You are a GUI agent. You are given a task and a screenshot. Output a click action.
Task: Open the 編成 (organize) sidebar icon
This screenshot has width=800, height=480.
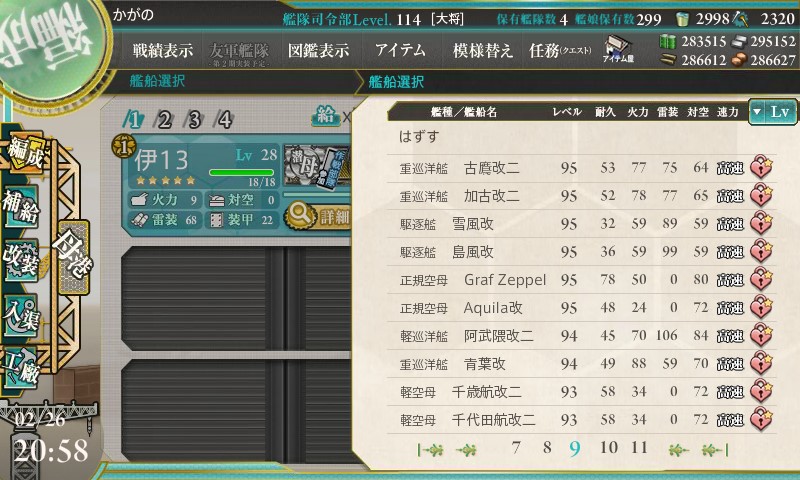point(25,154)
